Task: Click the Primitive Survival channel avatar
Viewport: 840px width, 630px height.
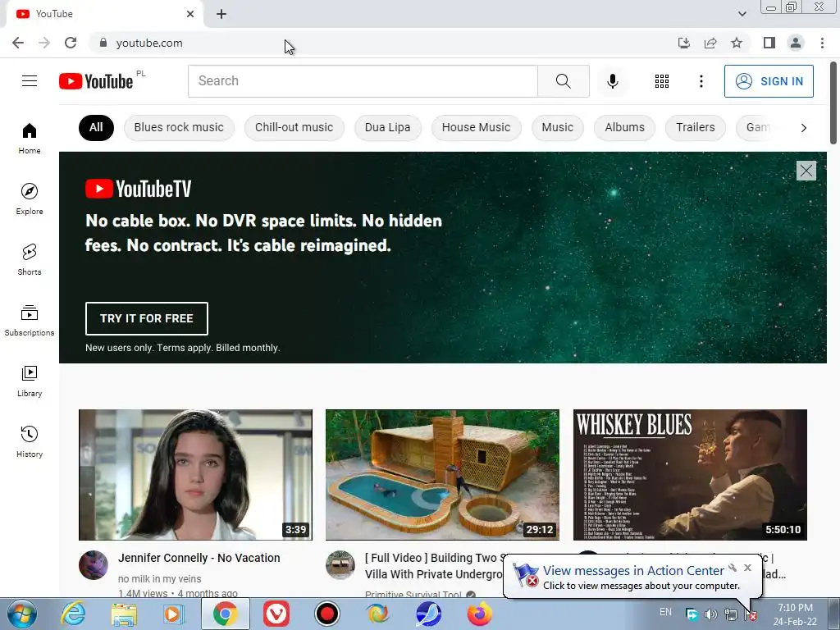Action: [x=340, y=565]
